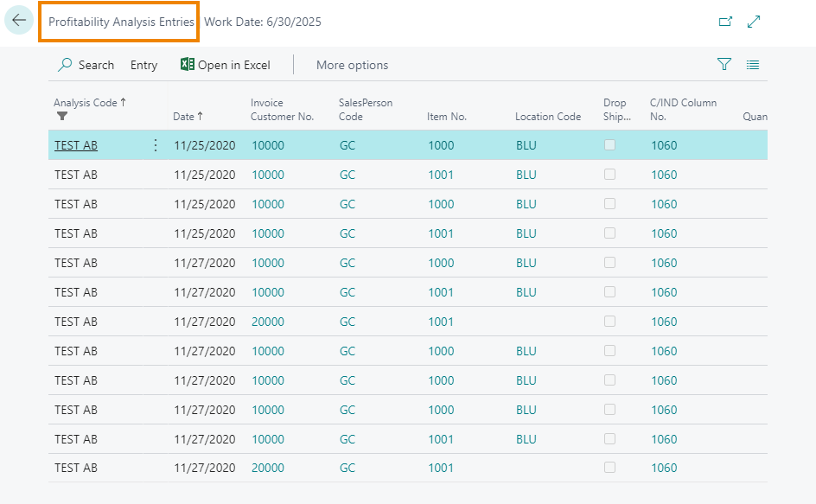Click the Work Date: 6/30/2025 text
Image resolution: width=816 pixels, height=504 pixels.
263,22
